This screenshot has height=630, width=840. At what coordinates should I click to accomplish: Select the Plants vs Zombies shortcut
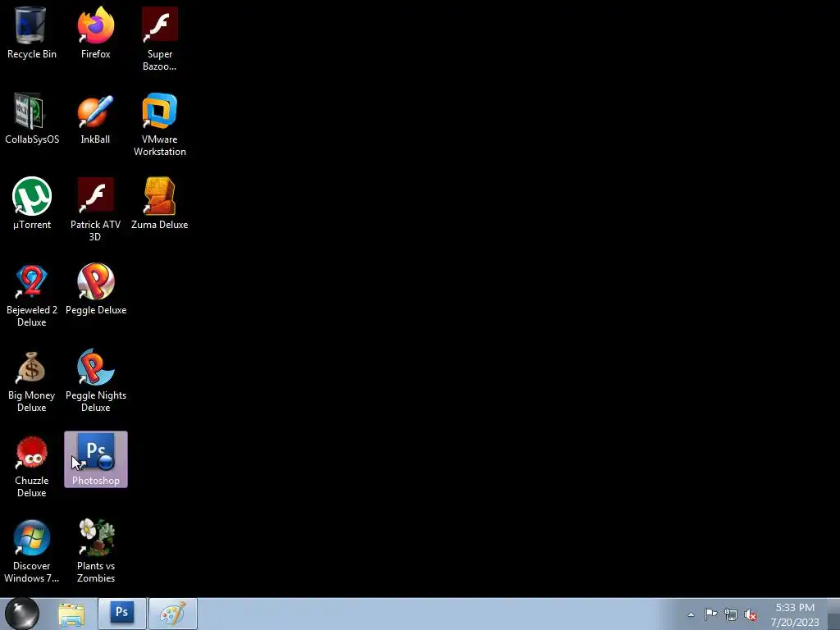(x=96, y=550)
